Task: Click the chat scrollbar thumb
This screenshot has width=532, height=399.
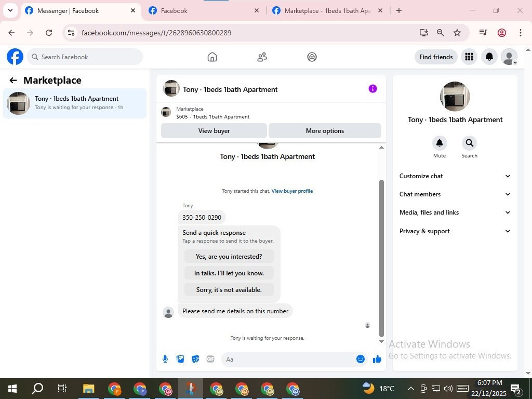Action: (x=381, y=258)
